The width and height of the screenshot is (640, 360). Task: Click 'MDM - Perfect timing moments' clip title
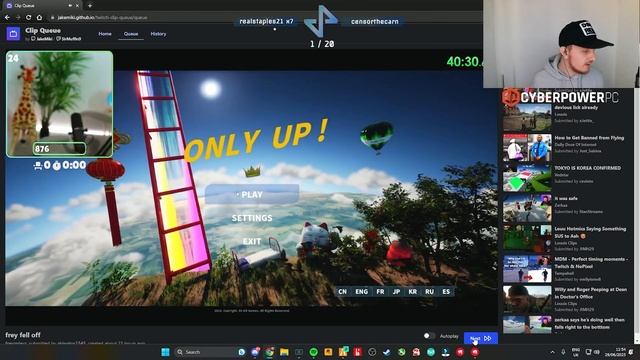point(591,262)
